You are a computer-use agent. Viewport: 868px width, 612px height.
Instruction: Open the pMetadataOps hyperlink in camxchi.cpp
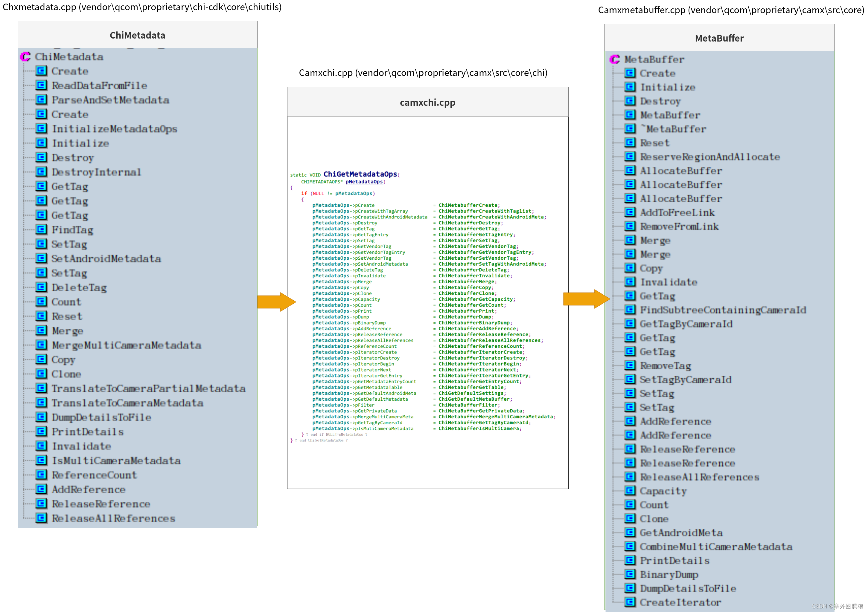364,182
